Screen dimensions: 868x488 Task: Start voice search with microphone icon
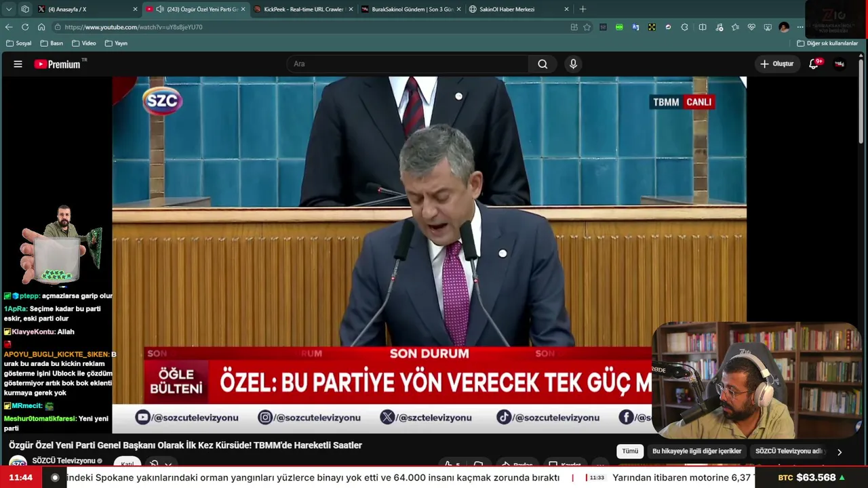(573, 64)
